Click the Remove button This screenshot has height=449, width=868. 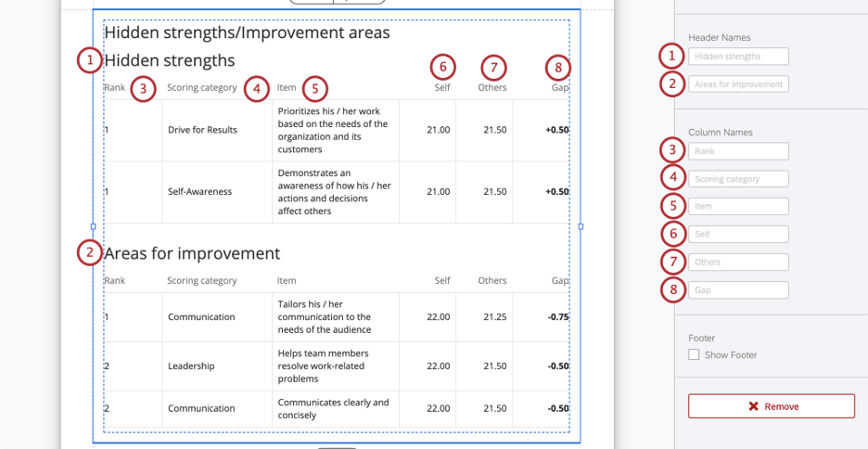[x=772, y=405]
